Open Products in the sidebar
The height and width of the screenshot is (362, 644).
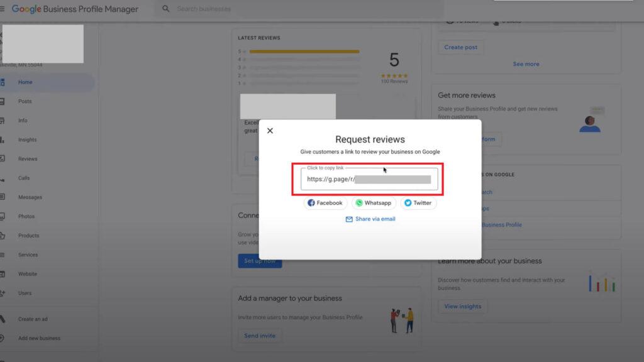[x=29, y=236]
